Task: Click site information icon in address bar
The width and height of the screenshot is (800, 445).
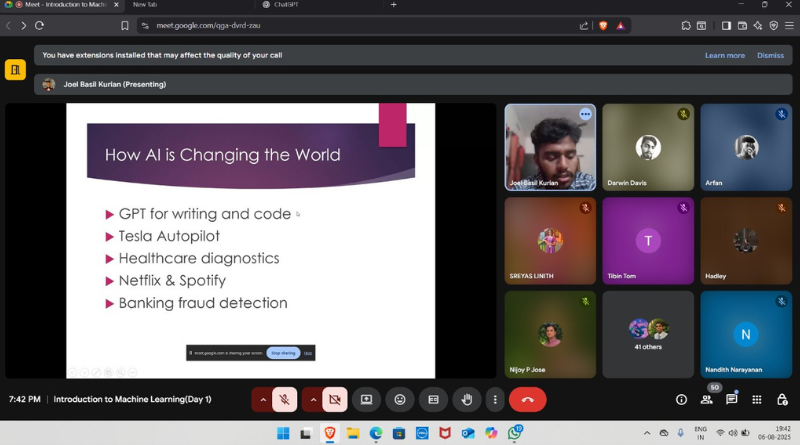Action: [x=145, y=26]
